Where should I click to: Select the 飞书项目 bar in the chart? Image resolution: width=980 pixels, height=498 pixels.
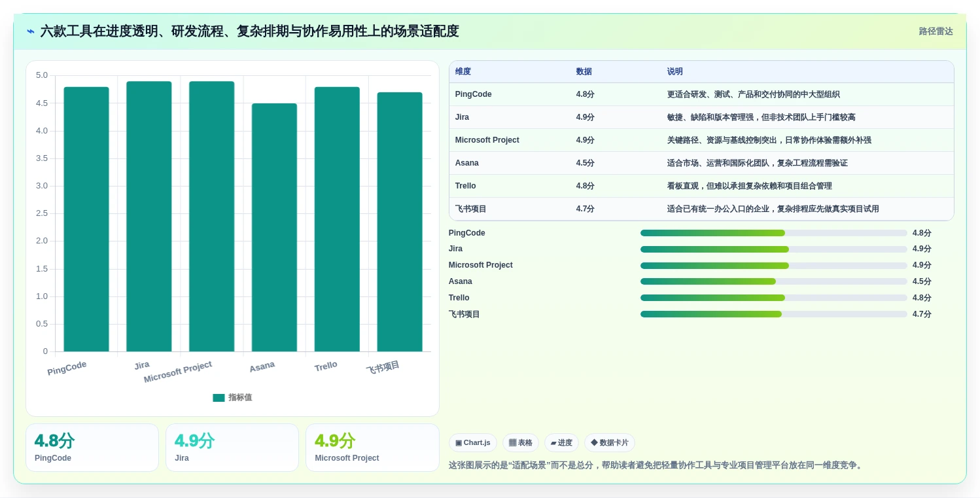click(x=400, y=222)
